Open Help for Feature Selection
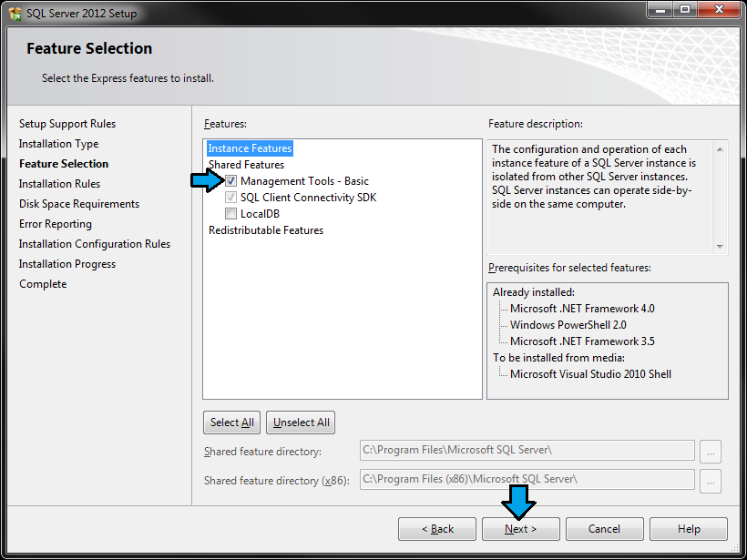This screenshot has height=560, width=747. (x=689, y=529)
